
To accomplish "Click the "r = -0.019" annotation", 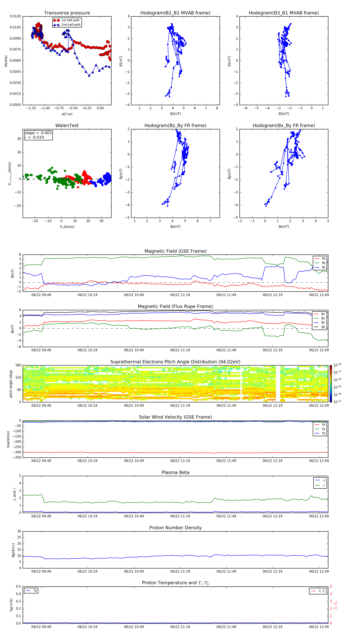I will (35, 137).
